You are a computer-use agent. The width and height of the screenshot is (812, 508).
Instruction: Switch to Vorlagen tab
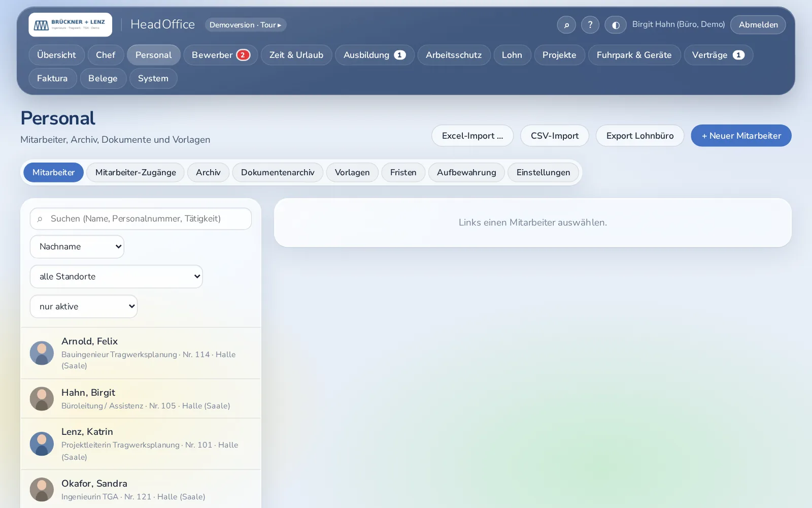pyautogui.click(x=352, y=172)
